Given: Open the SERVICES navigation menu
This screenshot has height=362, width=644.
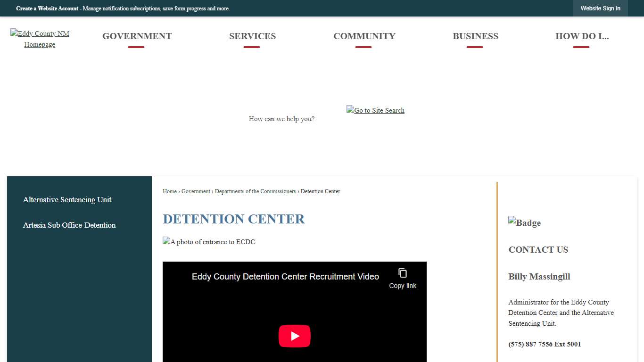Looking at the screenshot, I should click(252, 36).
